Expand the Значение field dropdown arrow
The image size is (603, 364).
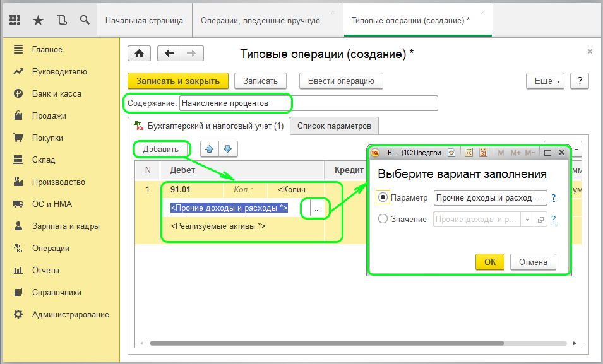pyautogui.click(x=527, y=220)
